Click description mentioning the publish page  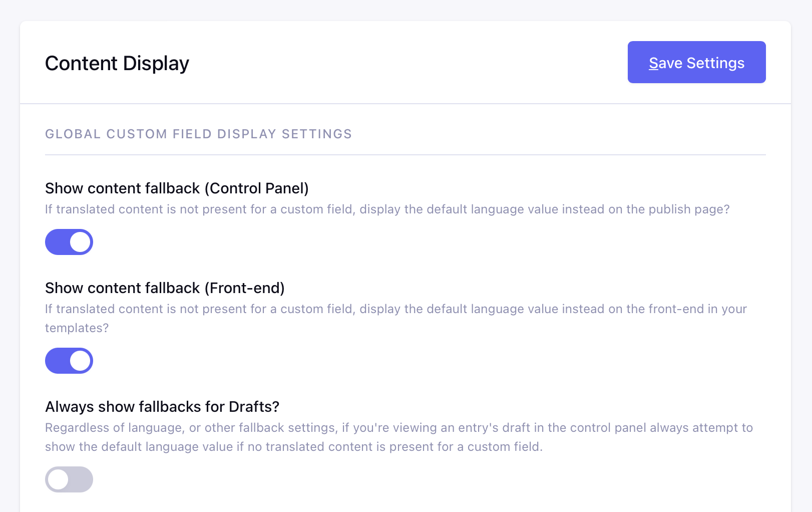point(387,209)
